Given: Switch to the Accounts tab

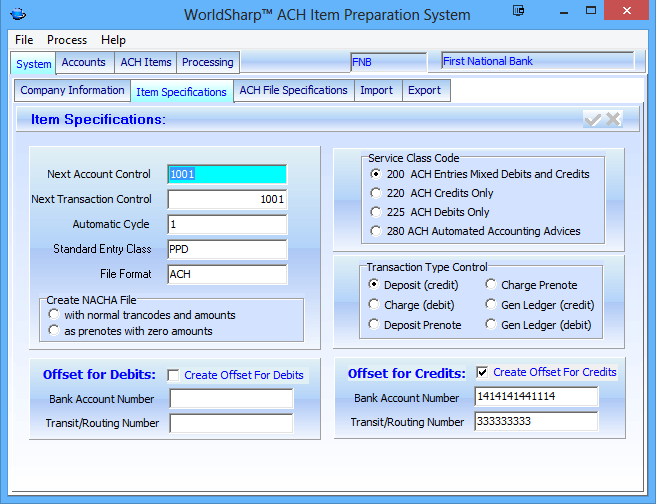Looking at the screenshot, I should point(84,62).
